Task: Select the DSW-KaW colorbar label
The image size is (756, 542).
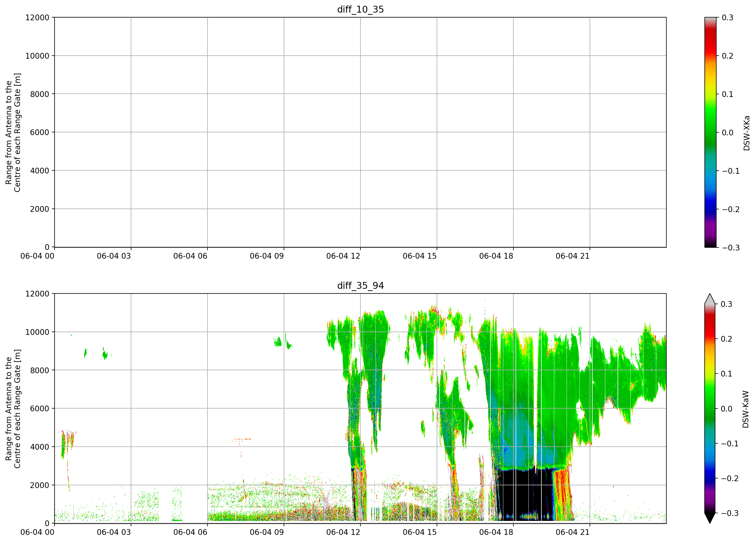Action: tap(746, 409)
